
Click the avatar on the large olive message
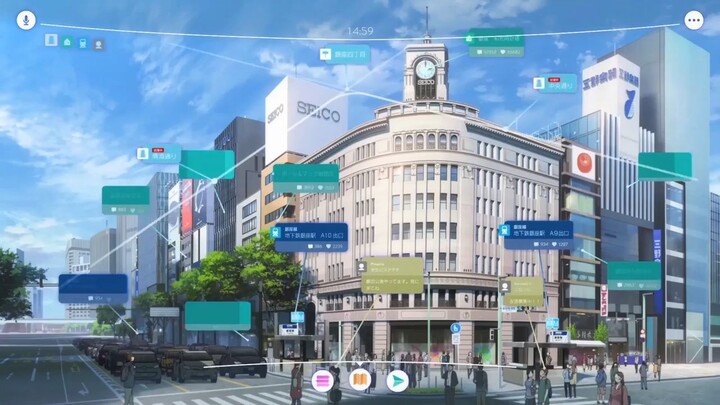(362, 267)
